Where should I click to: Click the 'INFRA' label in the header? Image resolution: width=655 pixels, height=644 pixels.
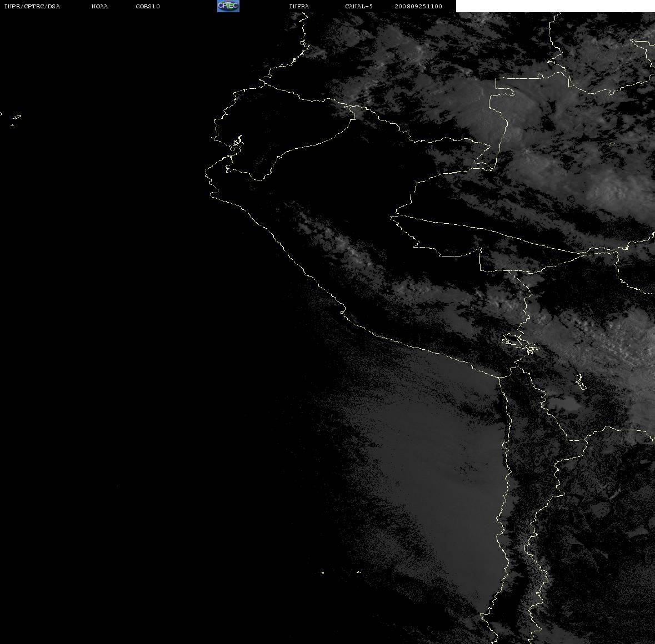pos(299,6)
